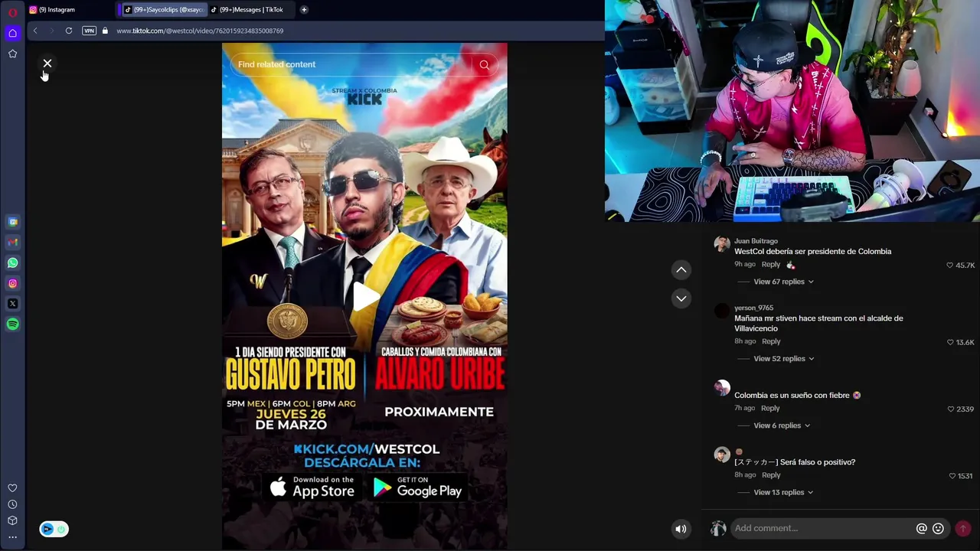Viewport: 980px width, 551px height.
Task: Expand View 52 replies
Action: [783, 359]
